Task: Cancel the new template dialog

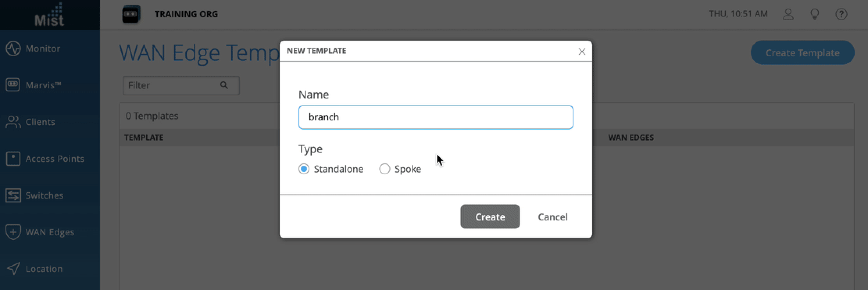Action: 552,217
